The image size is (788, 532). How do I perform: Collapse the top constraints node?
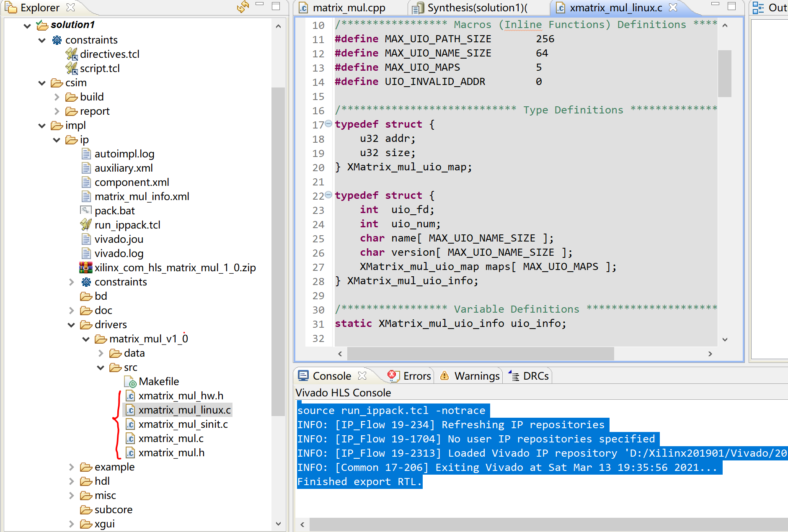pos(42,40)
